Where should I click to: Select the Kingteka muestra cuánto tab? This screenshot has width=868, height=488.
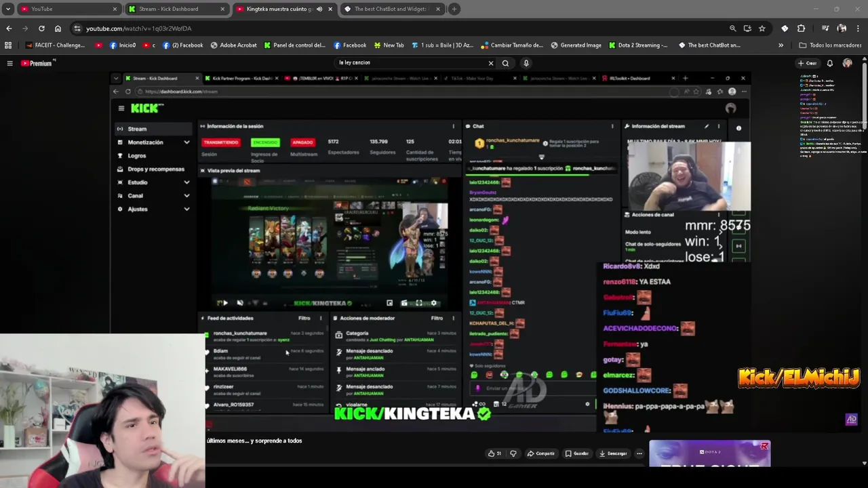pos(284,9)
